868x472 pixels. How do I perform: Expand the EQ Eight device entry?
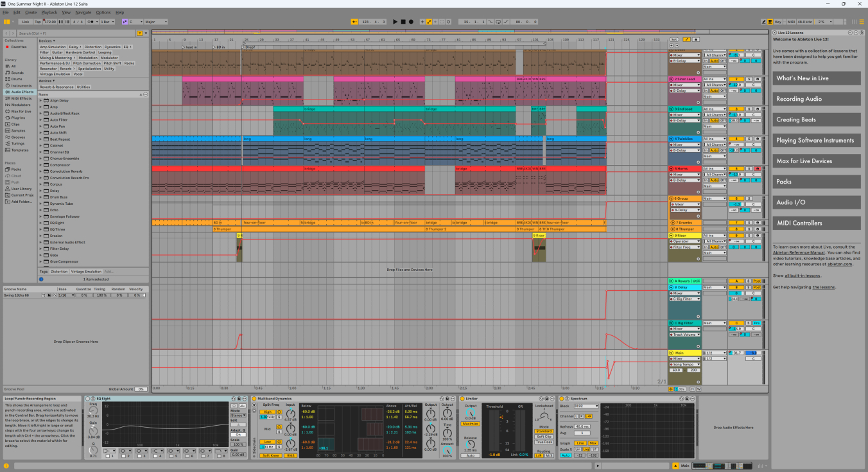(x=40, y=223)
